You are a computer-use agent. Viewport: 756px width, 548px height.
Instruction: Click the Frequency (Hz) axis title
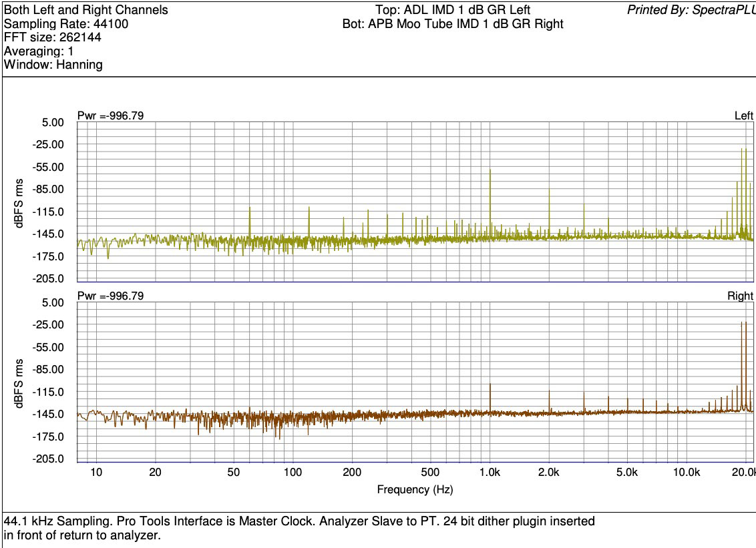415,489
